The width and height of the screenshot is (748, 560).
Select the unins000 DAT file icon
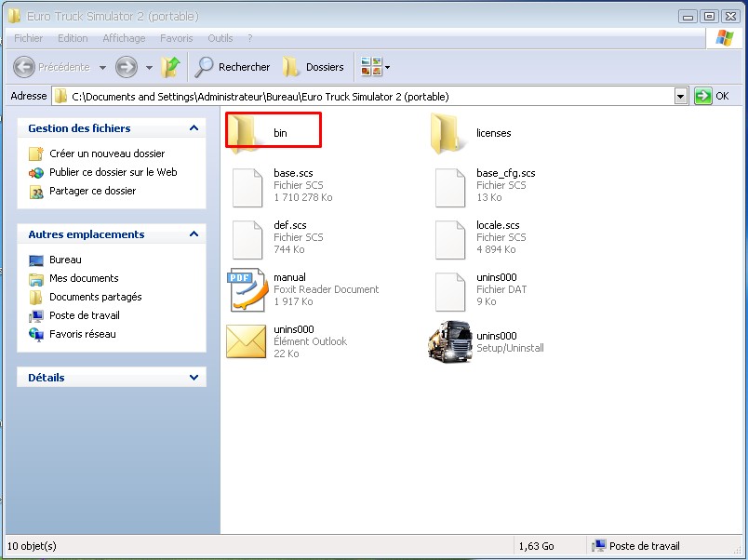450,291
